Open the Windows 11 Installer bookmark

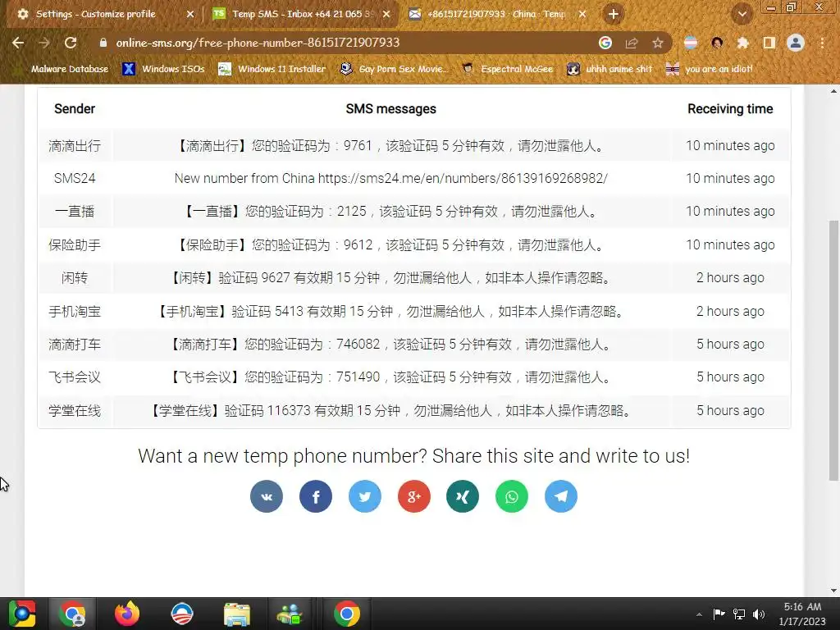pyautogui.click(x=272, y=69)
